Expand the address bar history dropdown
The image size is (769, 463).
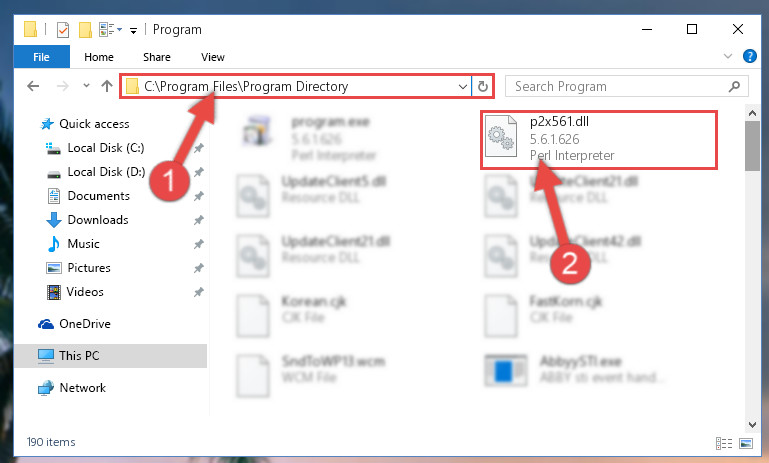(462, 87)
